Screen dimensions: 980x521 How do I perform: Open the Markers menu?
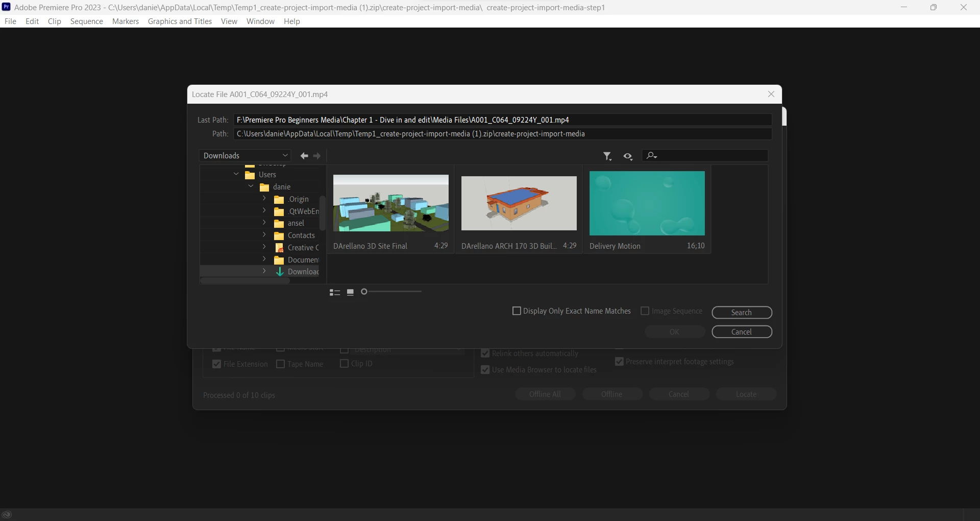(x=126, y=21)
